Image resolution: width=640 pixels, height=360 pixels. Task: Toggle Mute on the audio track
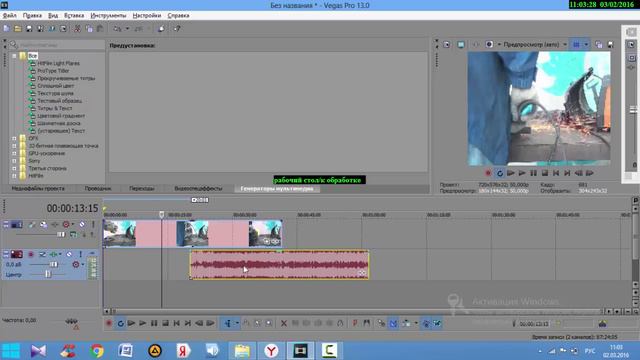click(69, 254)
